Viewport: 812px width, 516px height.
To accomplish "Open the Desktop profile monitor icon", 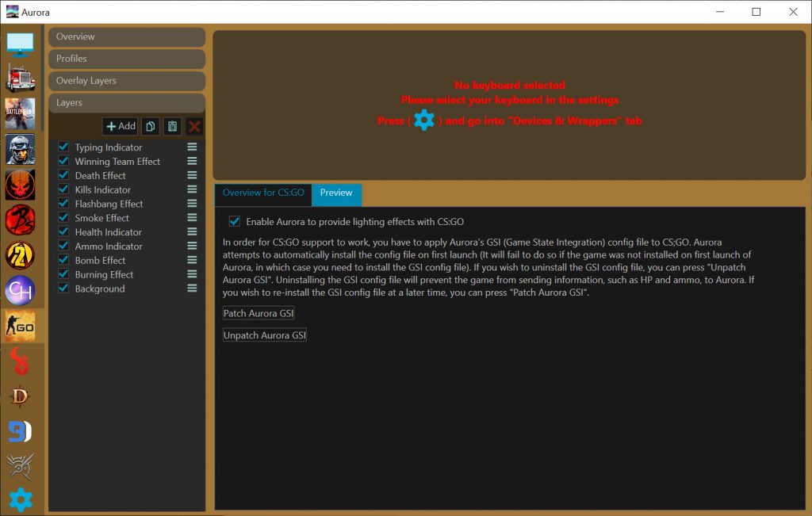I will coord(20,44).
